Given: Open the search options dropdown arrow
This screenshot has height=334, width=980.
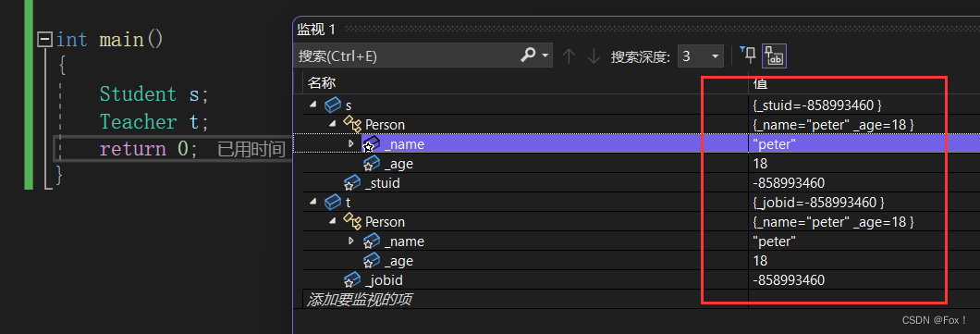Looking at the screenshot, I should pyautogui.click(x=545, y=56).
